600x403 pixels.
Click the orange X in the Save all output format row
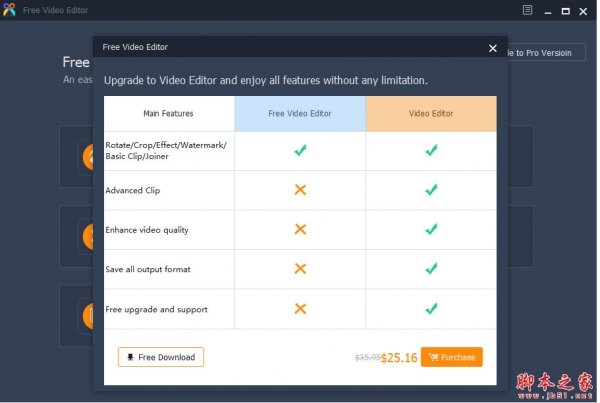coord(302,270)
